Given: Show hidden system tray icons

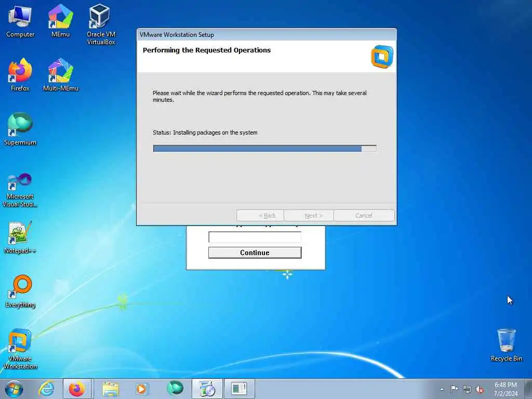Looking at the screenshot, I should click(442, 389).
